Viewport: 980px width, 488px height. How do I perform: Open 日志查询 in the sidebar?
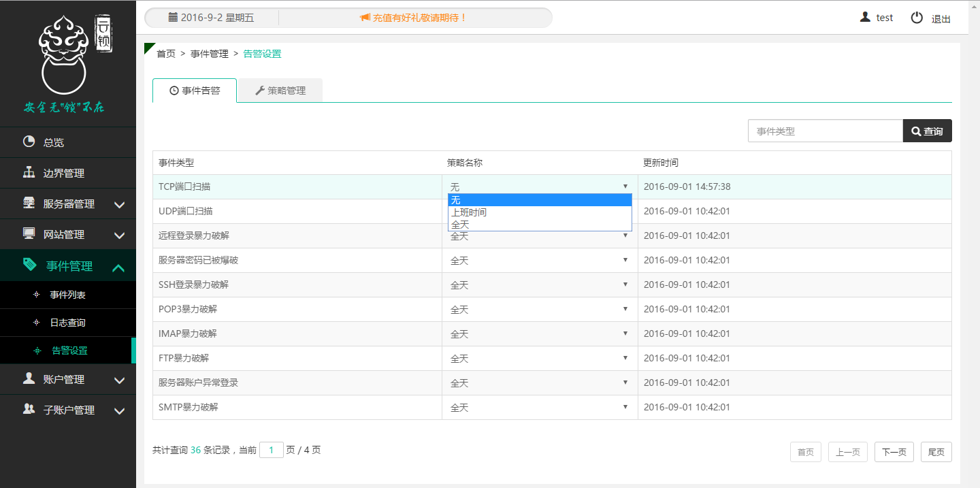(68, 323)
